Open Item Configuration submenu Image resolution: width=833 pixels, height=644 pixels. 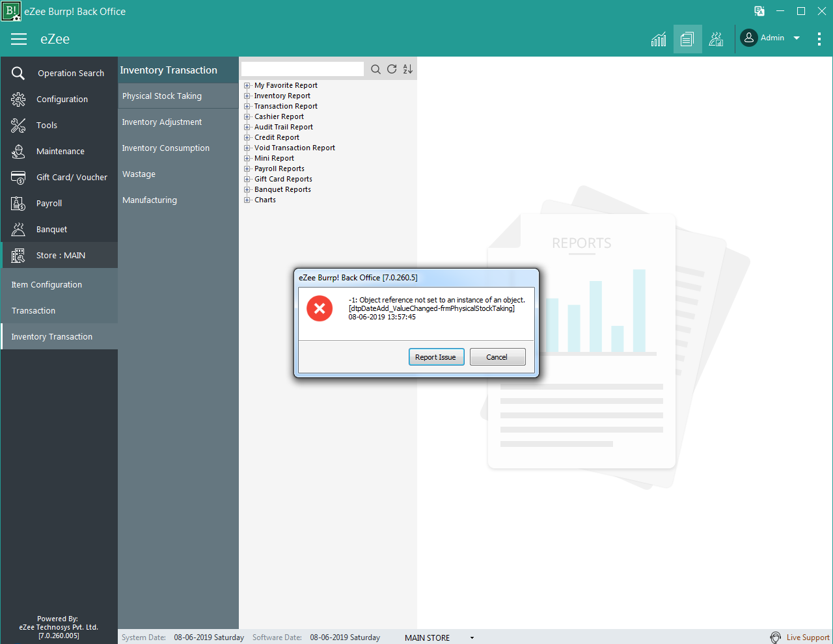(59, 284)
